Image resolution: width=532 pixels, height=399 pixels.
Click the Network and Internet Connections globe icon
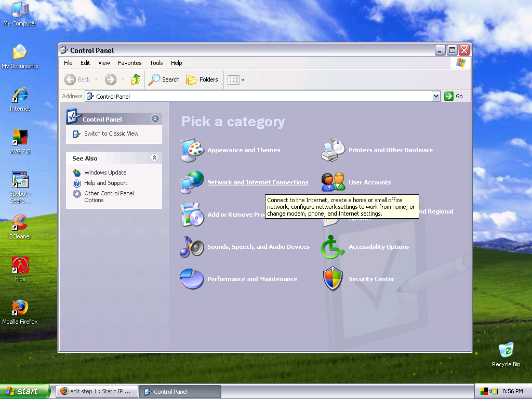point(192,182)
